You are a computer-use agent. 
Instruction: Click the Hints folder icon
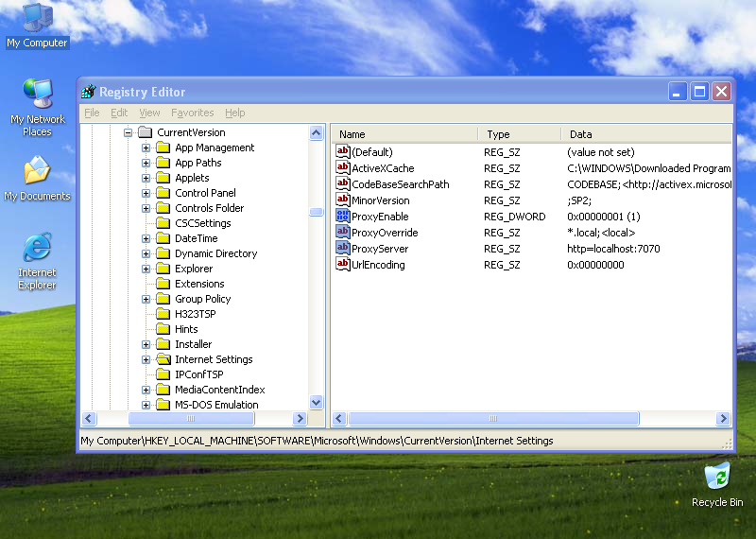tap(163, 329)
